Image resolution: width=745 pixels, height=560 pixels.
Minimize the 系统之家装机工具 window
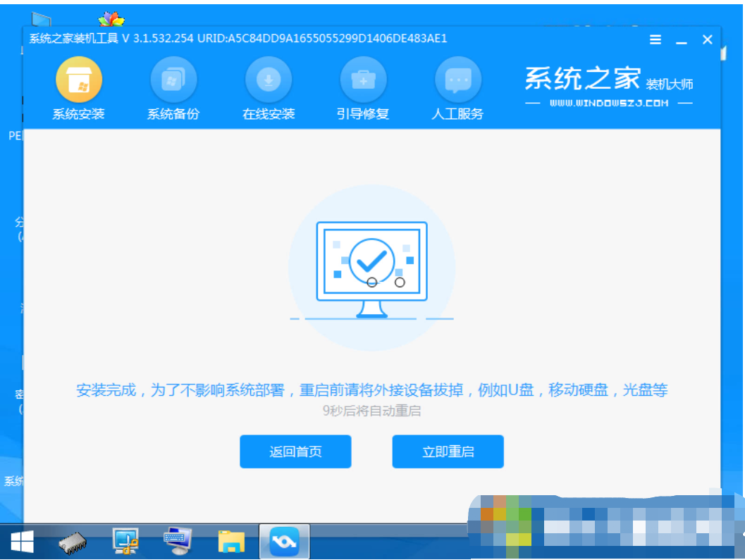[x=681, y=40]
